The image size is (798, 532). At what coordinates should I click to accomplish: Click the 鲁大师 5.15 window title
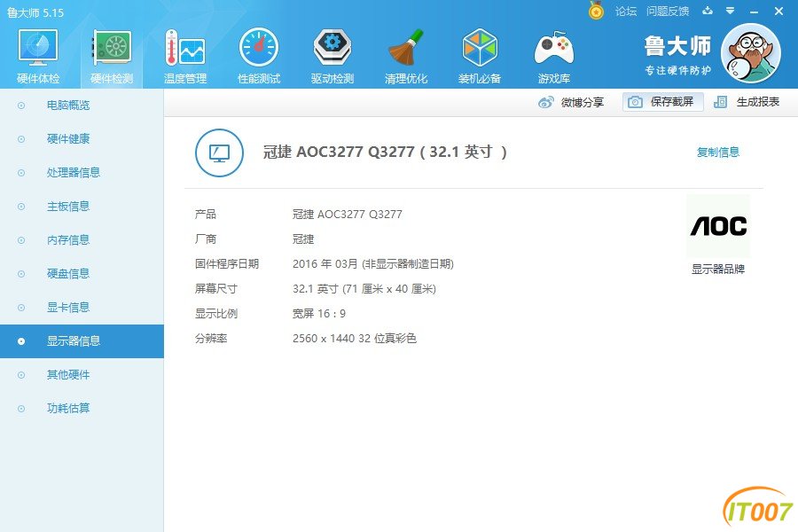tap(35, 12)
